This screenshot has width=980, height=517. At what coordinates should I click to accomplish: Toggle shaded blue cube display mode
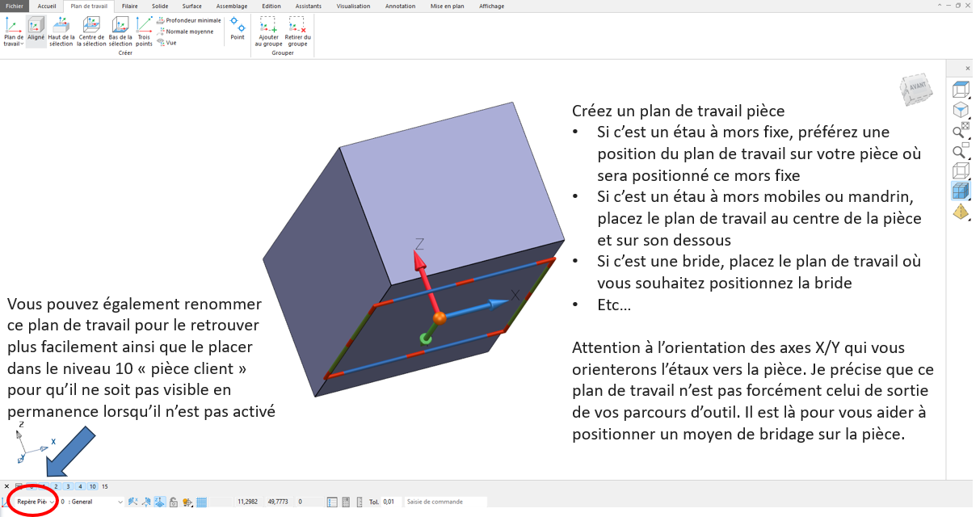point(961,191)
